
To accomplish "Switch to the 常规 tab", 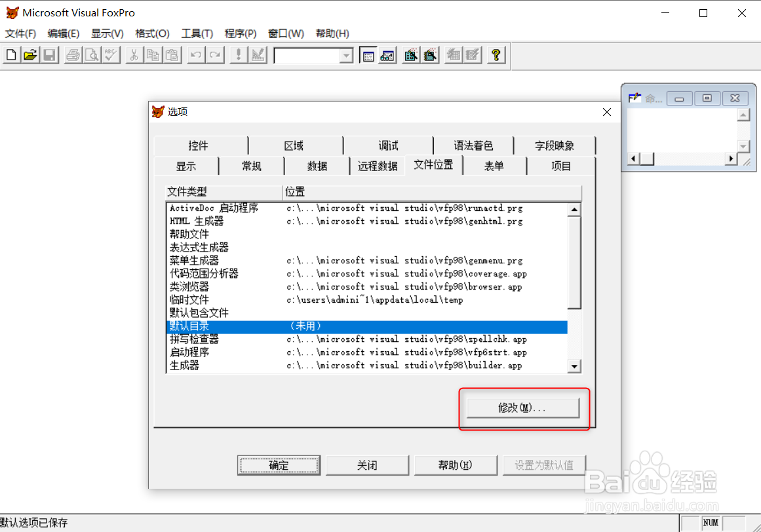I will [x=252, y=166].
